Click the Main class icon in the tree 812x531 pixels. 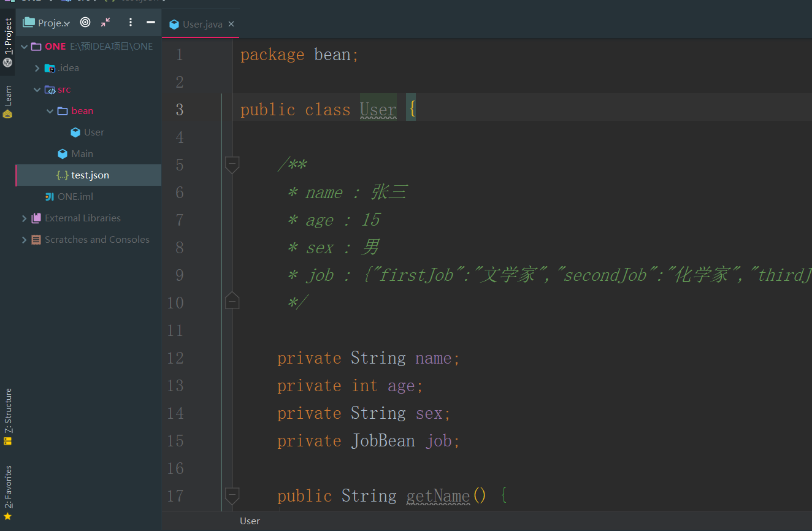[61, 153]
